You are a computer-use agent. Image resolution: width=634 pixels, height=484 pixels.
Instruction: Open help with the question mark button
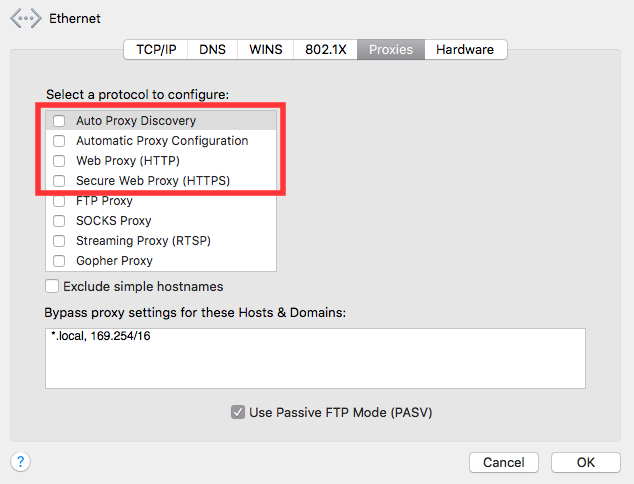(x=20, y=461)
